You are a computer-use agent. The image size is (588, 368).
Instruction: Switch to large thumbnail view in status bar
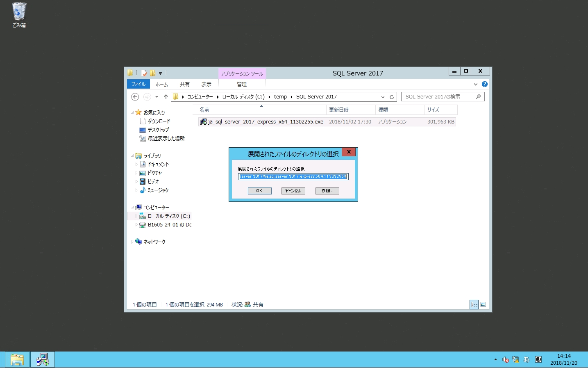(483, 304)
